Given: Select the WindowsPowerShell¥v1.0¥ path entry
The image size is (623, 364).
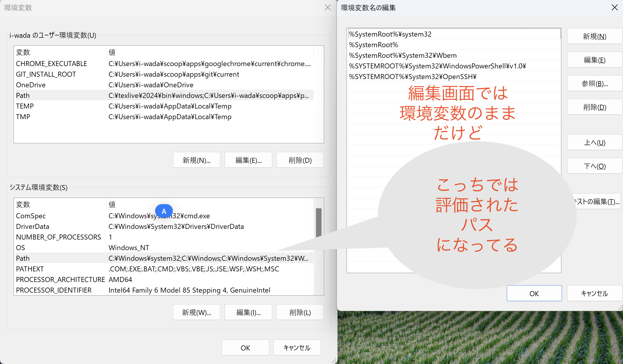Looking at the screenshot, I should tap(454, 66).
